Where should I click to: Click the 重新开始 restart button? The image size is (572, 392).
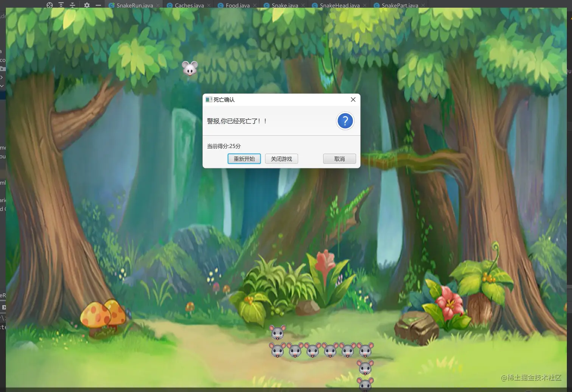point(244,159)
